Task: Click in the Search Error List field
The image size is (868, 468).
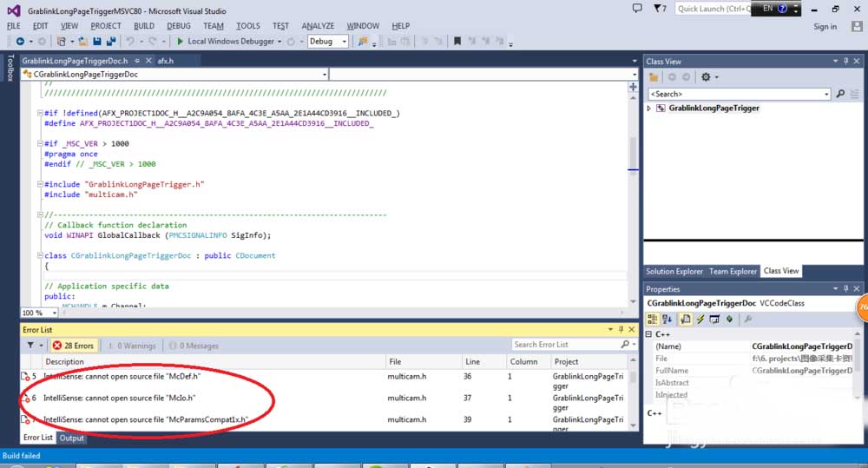Action: click(x=566, y=345)
